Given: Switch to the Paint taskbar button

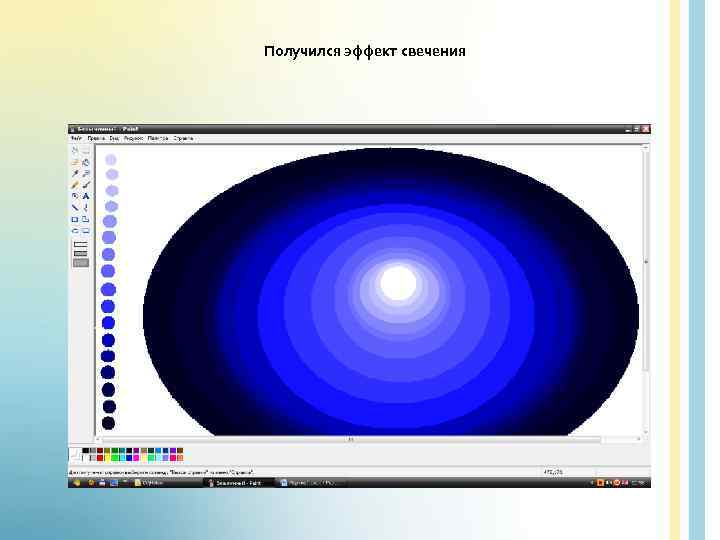Looking at the screenshot, I should (x=238, y=483).
